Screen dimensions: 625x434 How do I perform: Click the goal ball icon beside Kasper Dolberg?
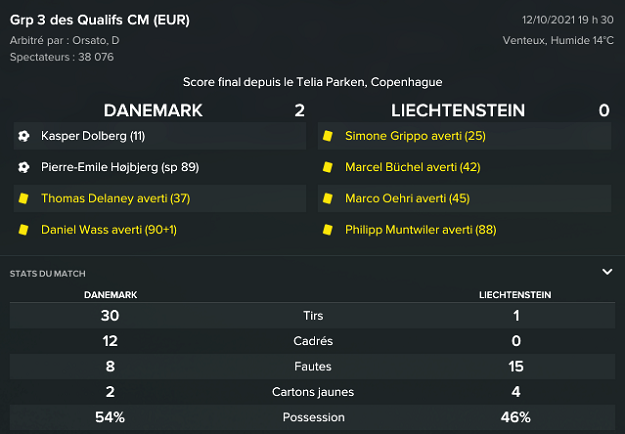23,135
